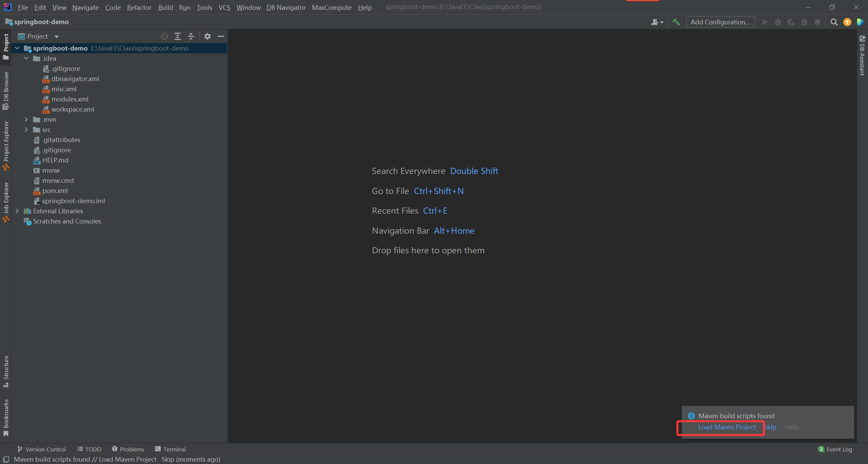Click the orange IDE update icon

(x=847, y=22)
